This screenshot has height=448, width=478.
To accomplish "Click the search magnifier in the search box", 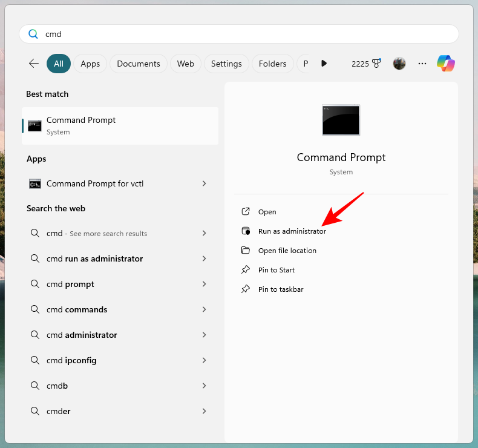I will click(33, 34).
